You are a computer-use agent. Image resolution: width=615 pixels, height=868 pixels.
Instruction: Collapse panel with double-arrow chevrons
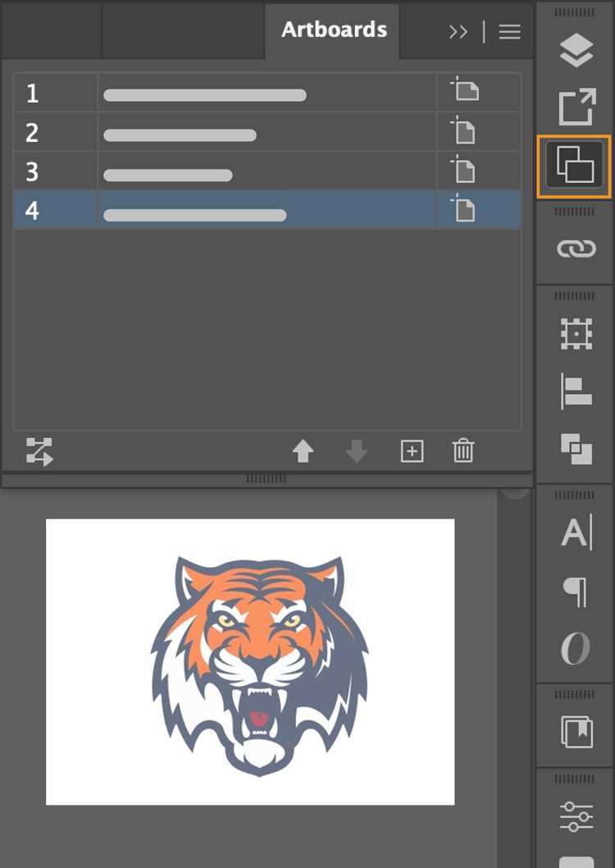point(458,32)
